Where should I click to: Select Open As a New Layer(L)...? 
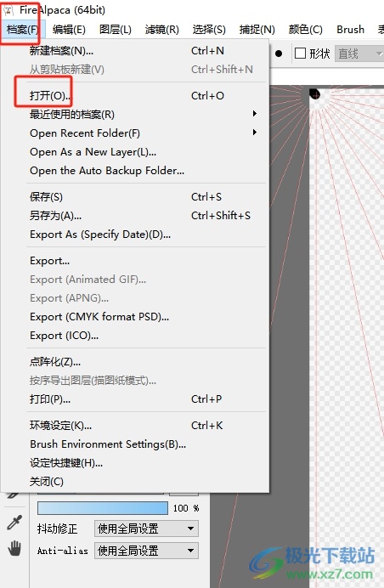pos(135,151)
